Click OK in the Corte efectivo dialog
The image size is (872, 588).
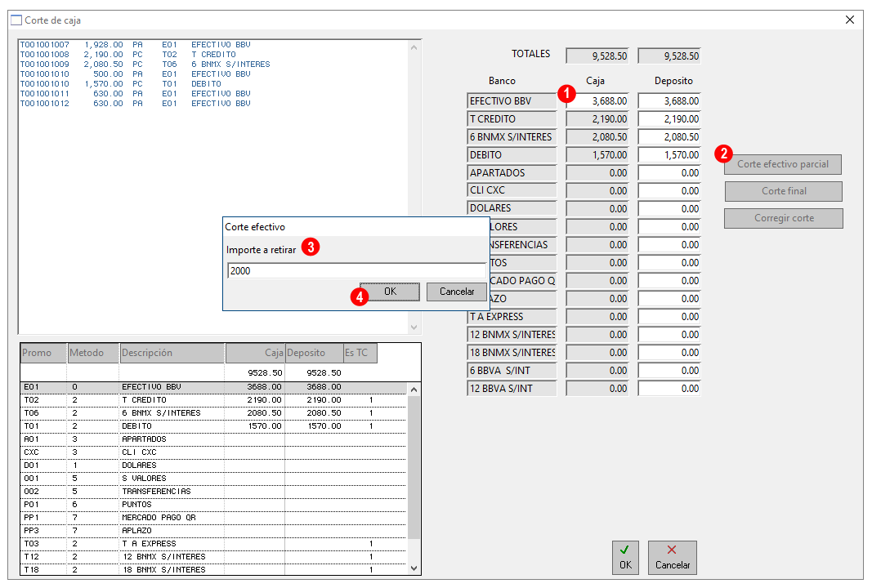(390, 292)
